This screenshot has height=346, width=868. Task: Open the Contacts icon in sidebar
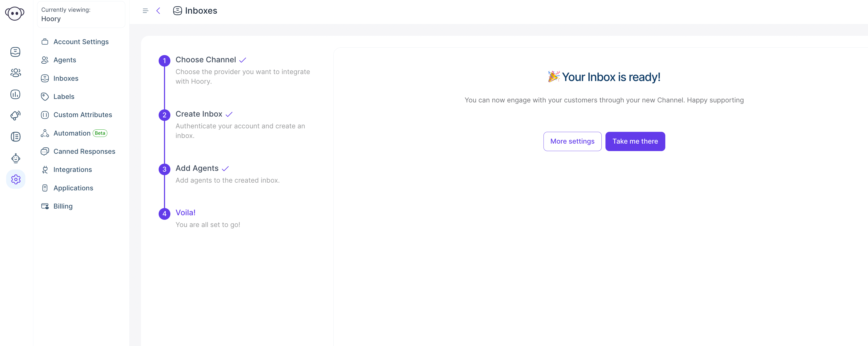click(x=16, y=72)
